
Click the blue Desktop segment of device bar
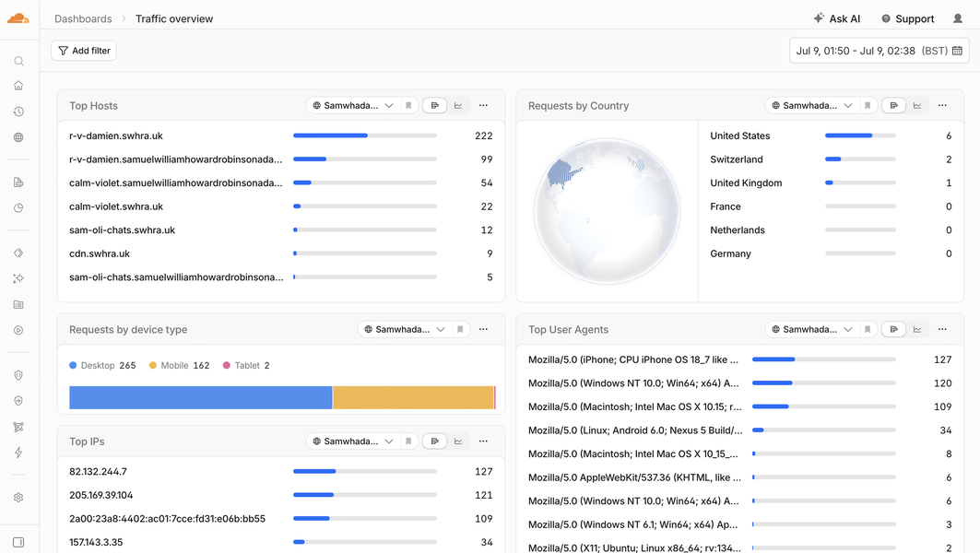(201, 397)
